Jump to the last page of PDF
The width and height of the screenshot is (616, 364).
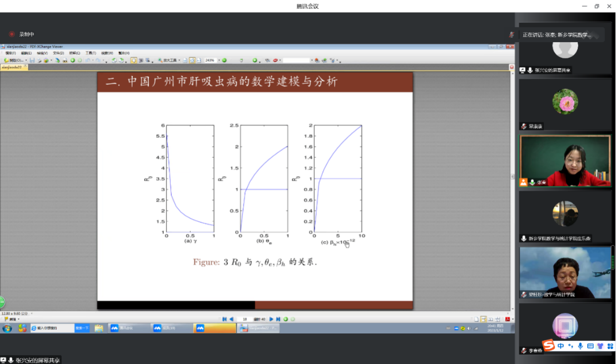[278, 319]
